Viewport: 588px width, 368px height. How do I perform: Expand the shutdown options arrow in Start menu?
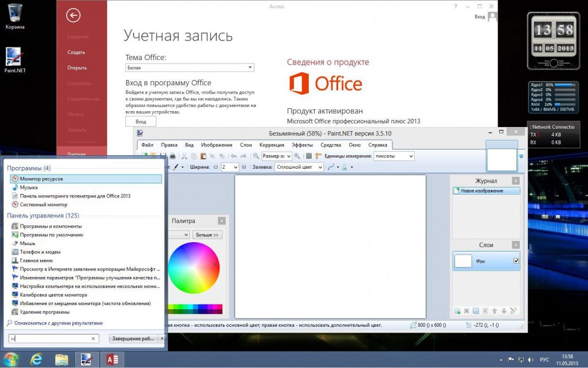click(162, 339)
